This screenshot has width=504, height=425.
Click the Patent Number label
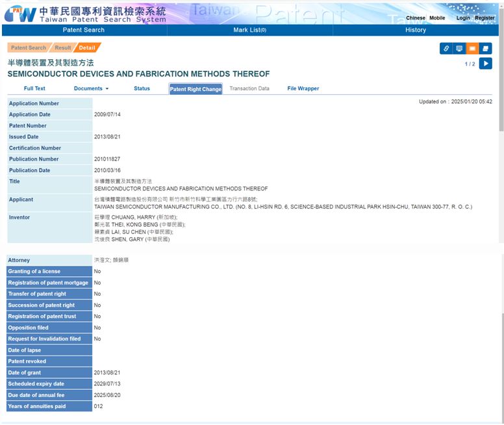coord(50,126)
